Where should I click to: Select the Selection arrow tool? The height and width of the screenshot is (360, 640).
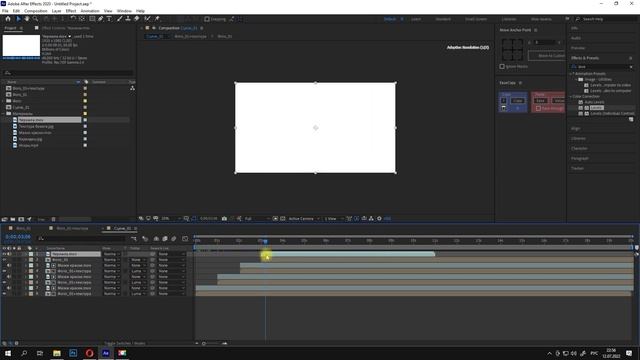(18, 19)
